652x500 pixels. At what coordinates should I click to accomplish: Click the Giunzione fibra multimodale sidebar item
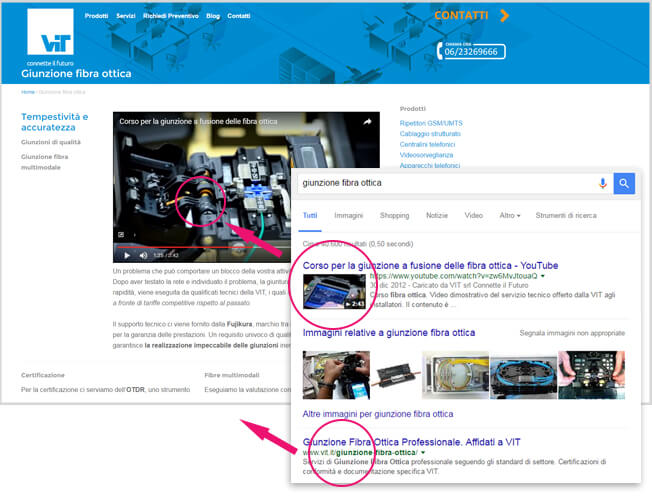44,162
